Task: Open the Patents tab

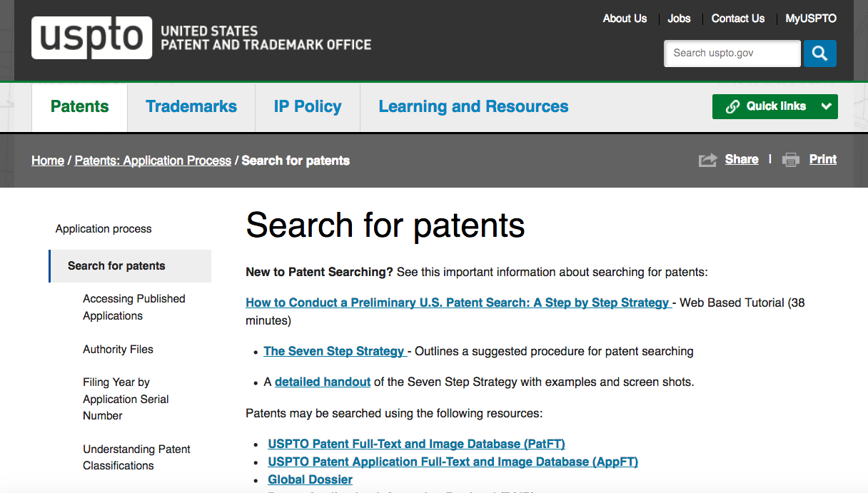Action: pos(80,107)
